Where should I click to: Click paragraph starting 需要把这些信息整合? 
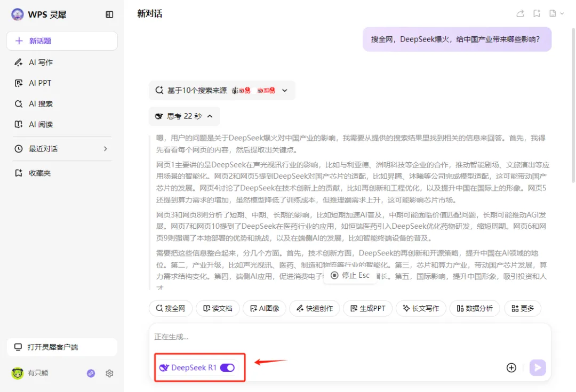pos(351,270)
